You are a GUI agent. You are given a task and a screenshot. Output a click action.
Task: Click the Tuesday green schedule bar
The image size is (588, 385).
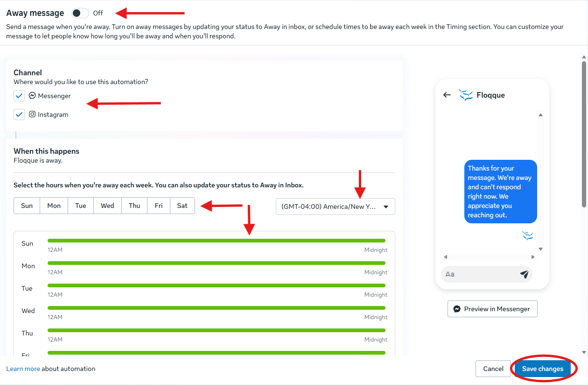pyautogui.click(x=217, y=285)
